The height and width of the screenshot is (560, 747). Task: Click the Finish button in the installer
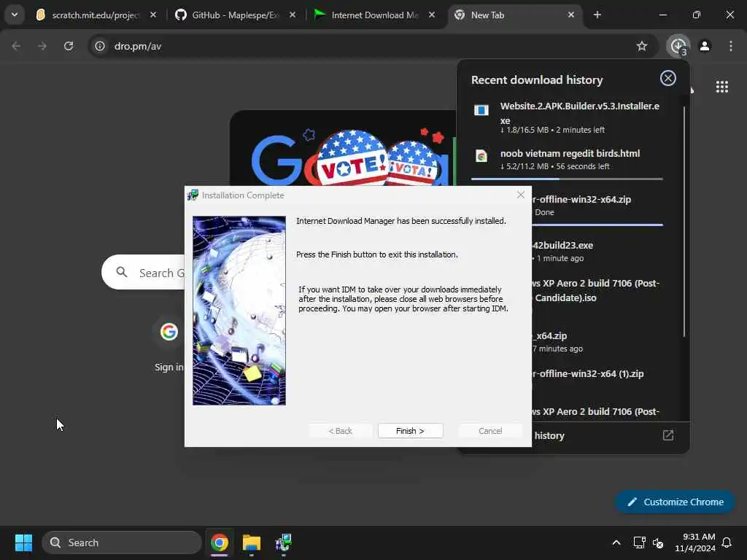[410, 430]
